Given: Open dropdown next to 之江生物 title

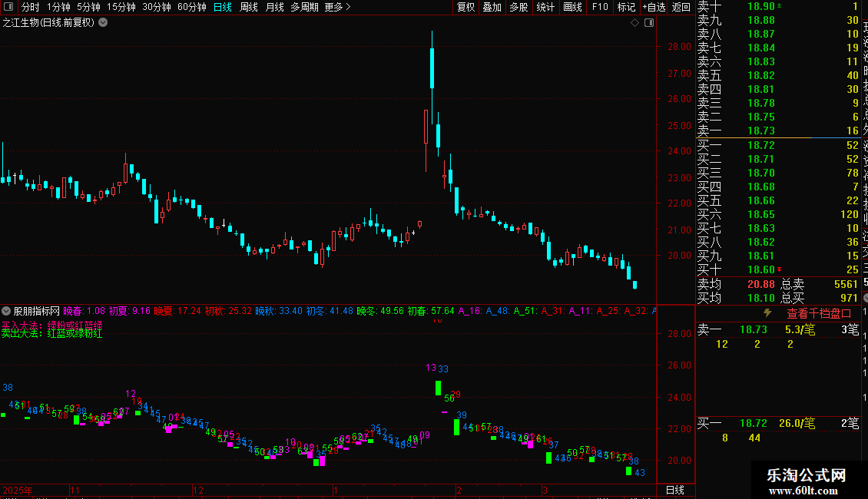Looking at the screenshot, I should pyautogui.click(x=103, y=23).
